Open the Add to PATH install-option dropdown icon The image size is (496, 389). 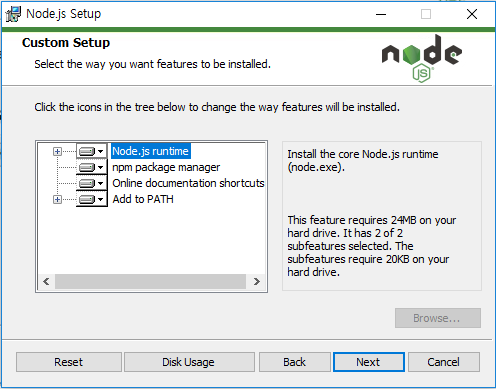click(92, 199)
